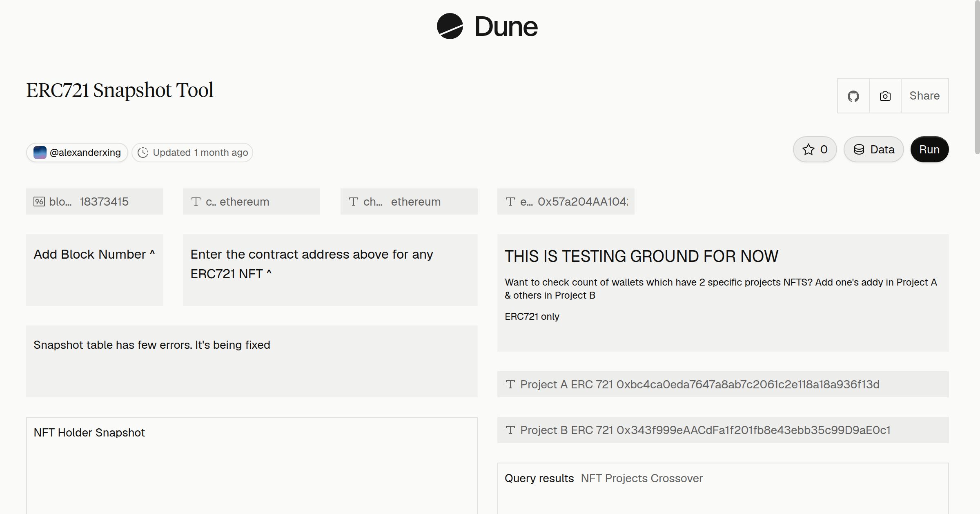Open the Share button
This screenshot has width=980, height=514.
click(x=924, y=96)
